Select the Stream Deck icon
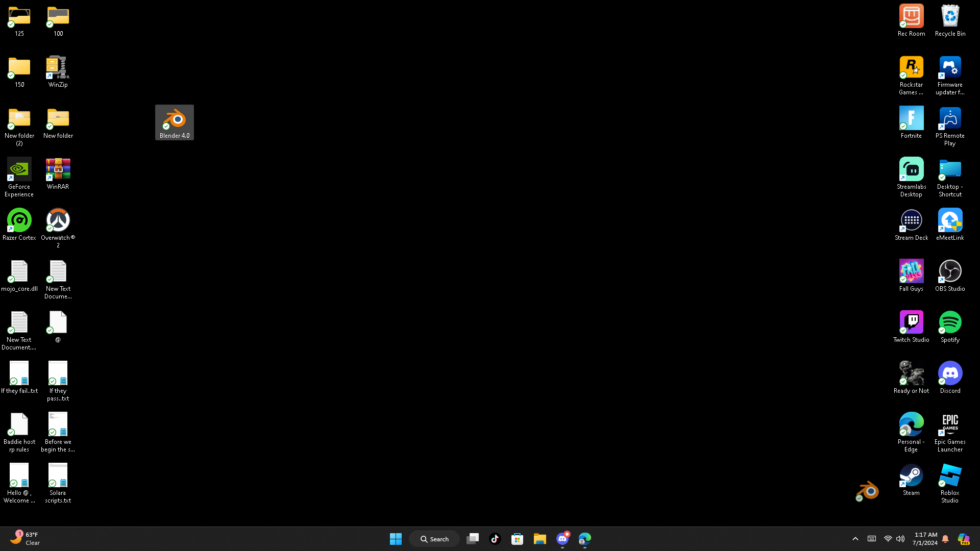Image resolution: width=980 pixels, height=551 pixels. coord(912,224)
